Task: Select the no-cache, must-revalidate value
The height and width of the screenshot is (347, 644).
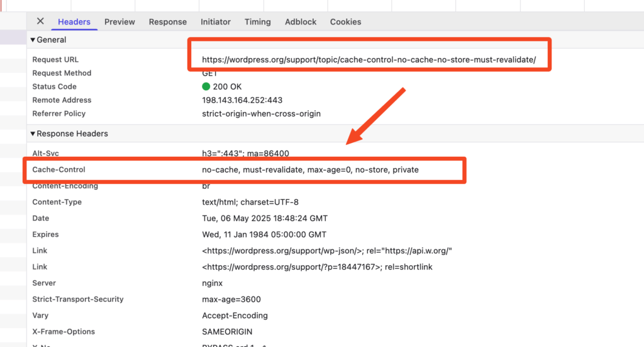Action: click(310, 170)
